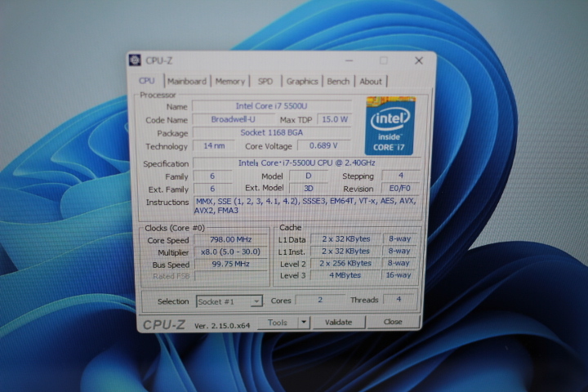
Task: Click the Level 3 16-way value
Action: pos(399,274)
